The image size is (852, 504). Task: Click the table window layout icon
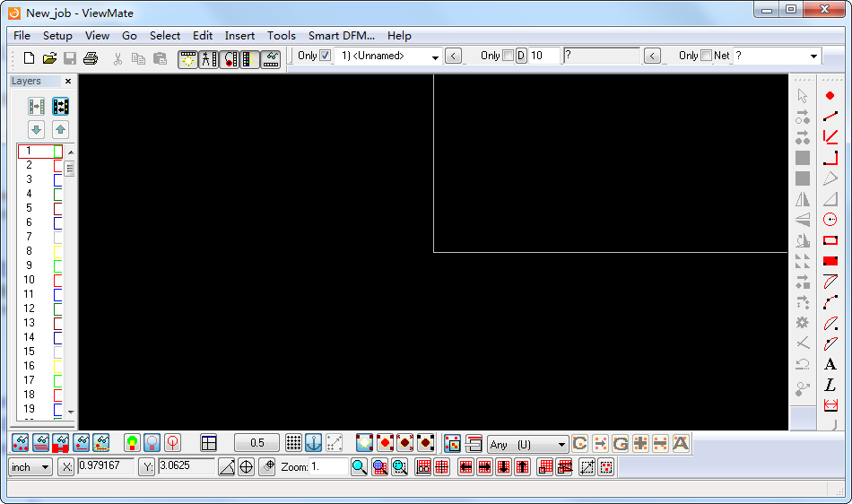coord(209,443)
